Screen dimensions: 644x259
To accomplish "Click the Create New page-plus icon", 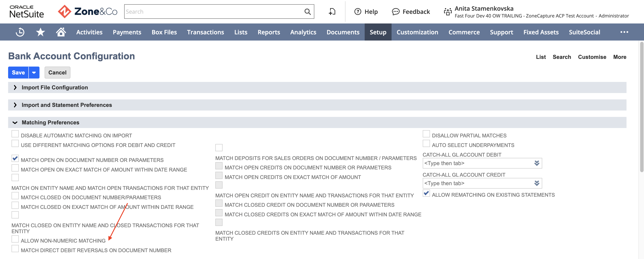I will pyautogui.click(x=332, y=12).
